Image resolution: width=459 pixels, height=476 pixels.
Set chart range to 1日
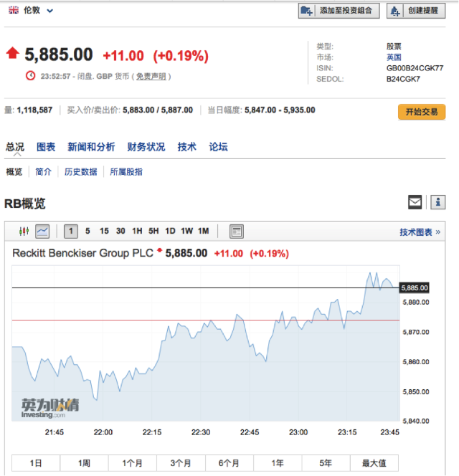(36, 463)
